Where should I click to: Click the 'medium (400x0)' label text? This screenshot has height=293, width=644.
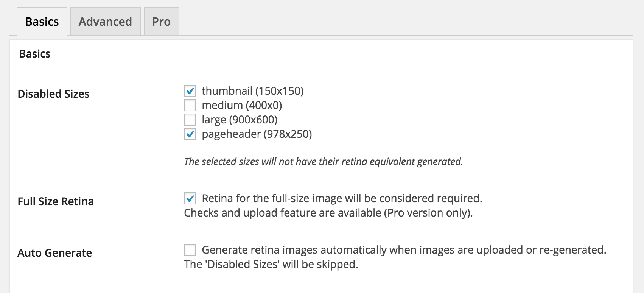pyautogui.click(x=242, y=105)
